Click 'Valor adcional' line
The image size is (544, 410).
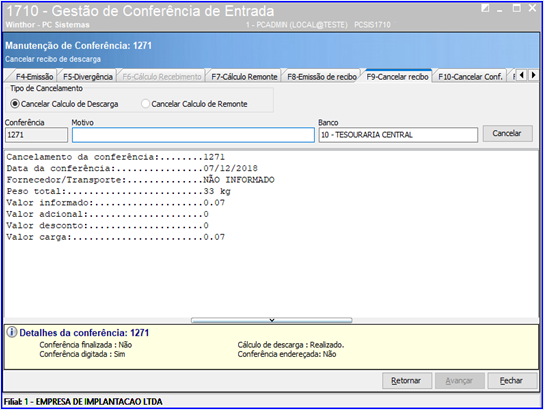click(x=108, y=214)
